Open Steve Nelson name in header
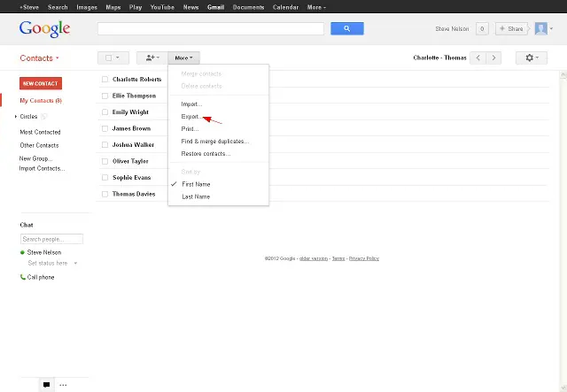This screenshot has height=392, width=567. coord(452,28)
